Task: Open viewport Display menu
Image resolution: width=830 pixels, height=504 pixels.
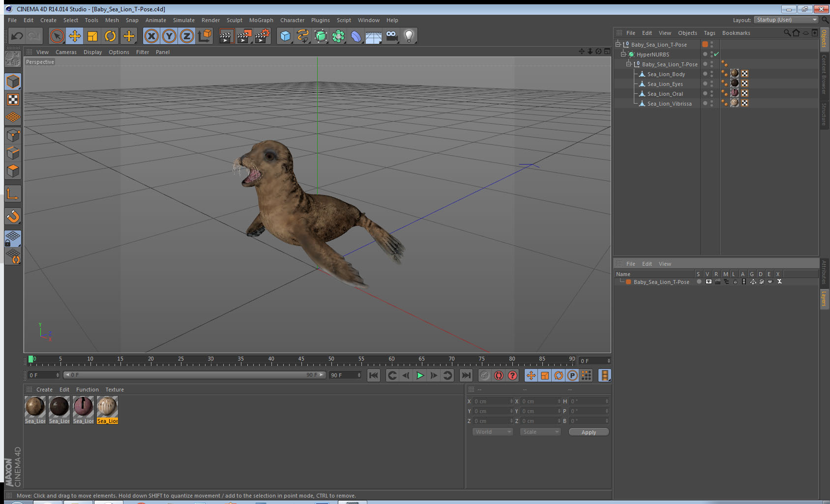Action: (92, 52)
